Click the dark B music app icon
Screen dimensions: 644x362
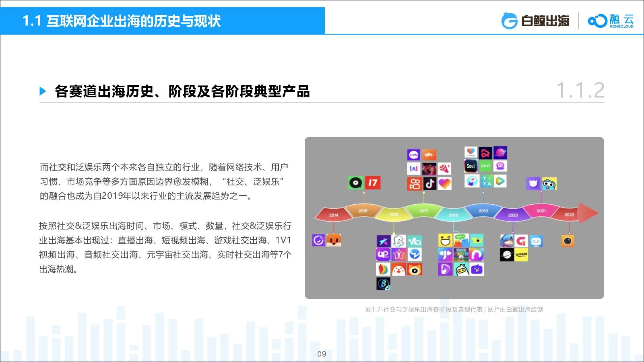[x=383, y=284]
